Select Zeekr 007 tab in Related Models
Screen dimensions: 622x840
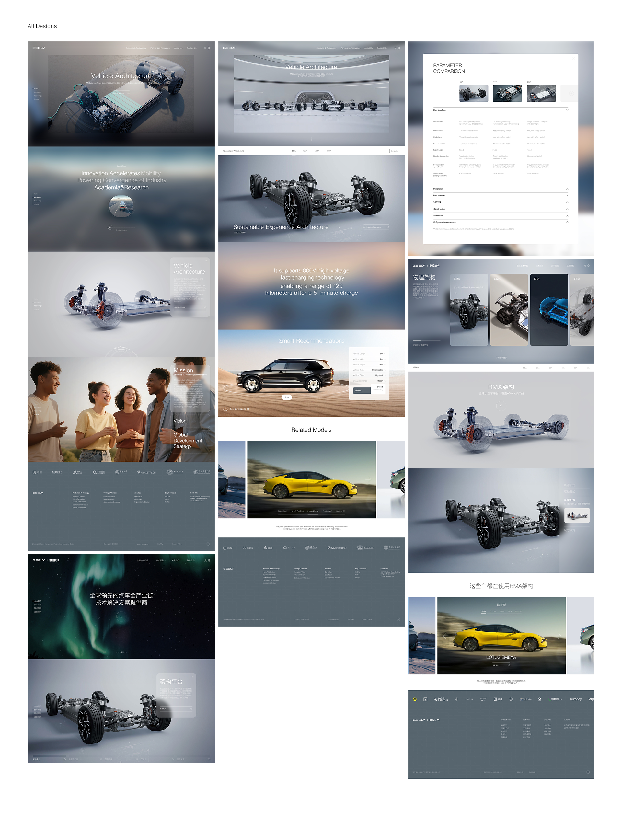327,511
